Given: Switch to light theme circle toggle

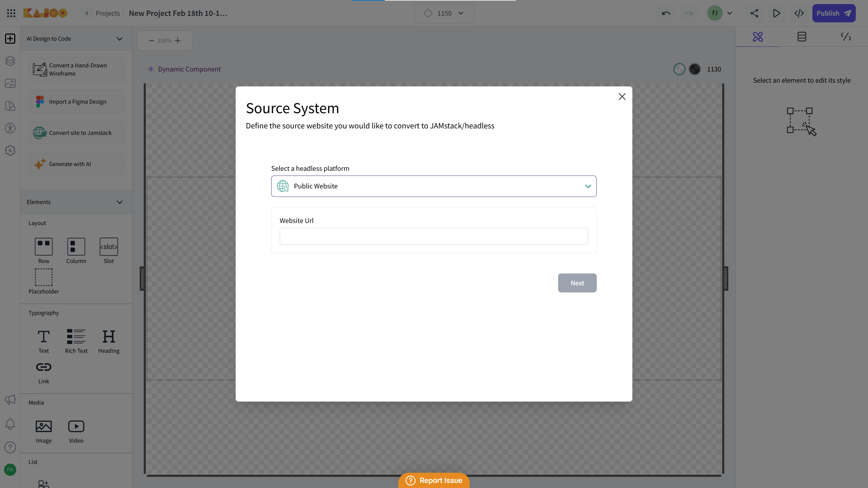Looking at the screenshot, I should click(679, 69).
